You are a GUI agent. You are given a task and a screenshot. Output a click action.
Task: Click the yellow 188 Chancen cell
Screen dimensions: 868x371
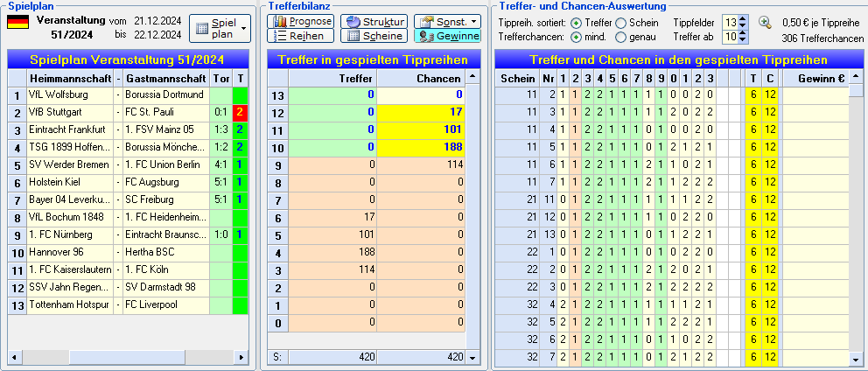[x=421, y=147]
